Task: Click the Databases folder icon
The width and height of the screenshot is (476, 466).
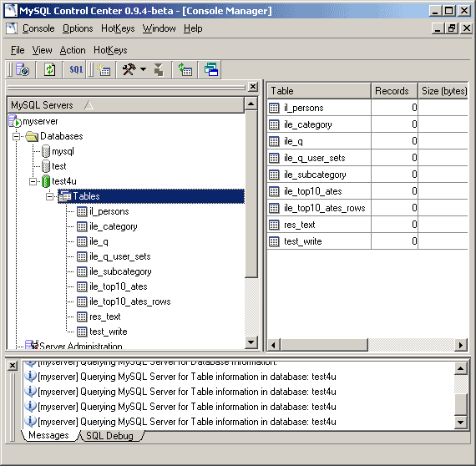Action: point(32,136)
